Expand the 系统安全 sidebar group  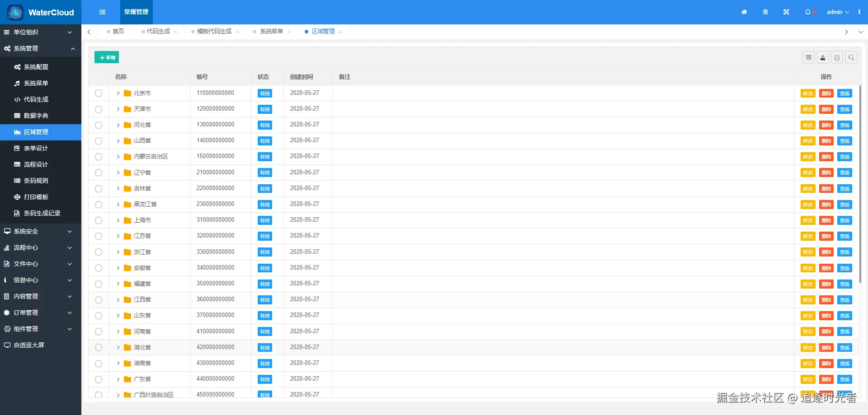[x=41, y=231]
